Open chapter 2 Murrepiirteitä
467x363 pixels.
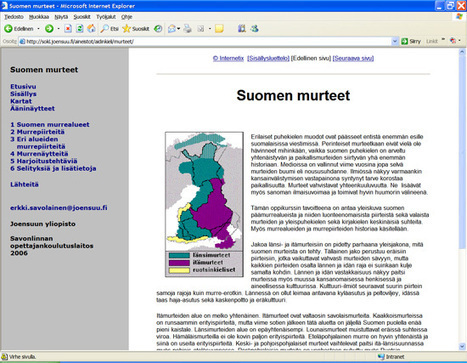(37, 132)
